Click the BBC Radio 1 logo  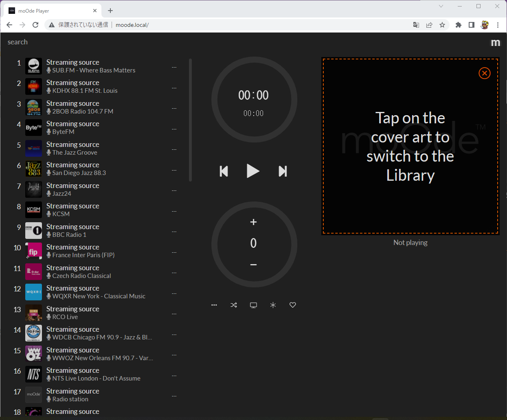point(33,230)
